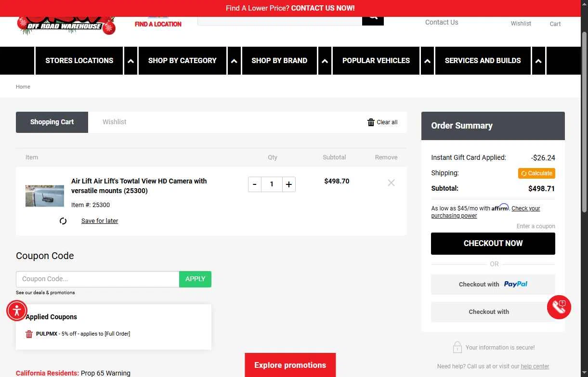Viewport: 588px width, 377px height.
Task: Open the Stores Locations menu
Action: (79, 61)
